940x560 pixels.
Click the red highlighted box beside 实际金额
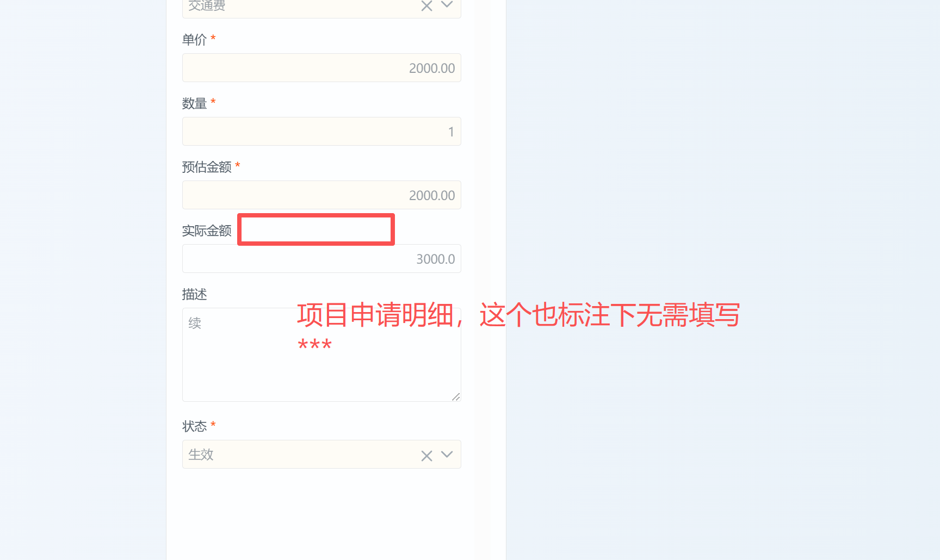pos(316,229)
